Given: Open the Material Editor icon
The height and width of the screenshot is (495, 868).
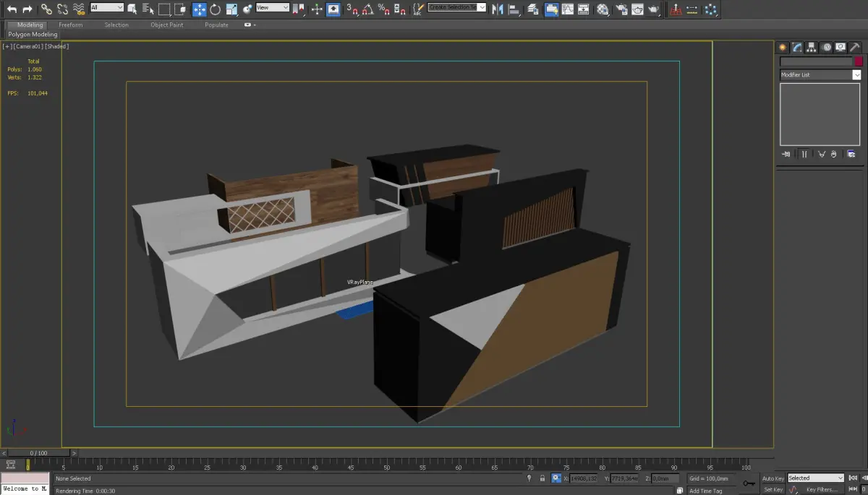Looking at the screenshot, I should coord(602,9).
